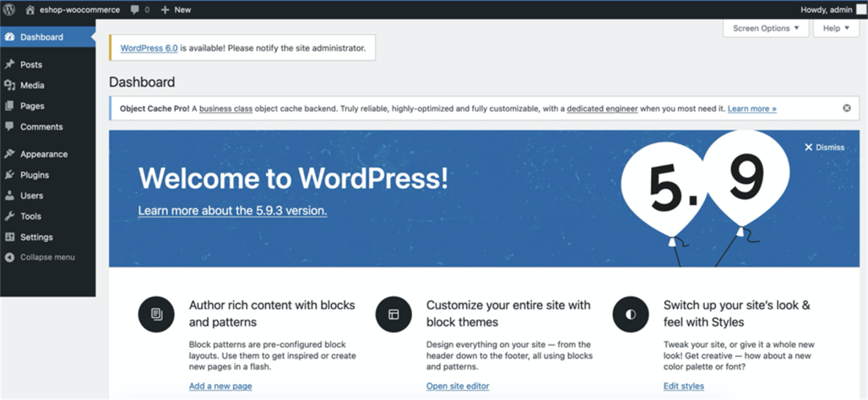Click the admin avatar next to Howdy

[x=861, y=10]
